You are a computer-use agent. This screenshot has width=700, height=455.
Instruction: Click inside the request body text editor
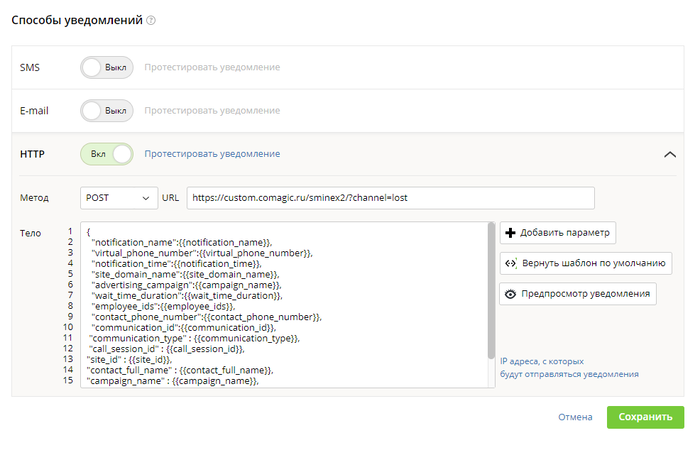pyautogui.click(x=285, y=305)
